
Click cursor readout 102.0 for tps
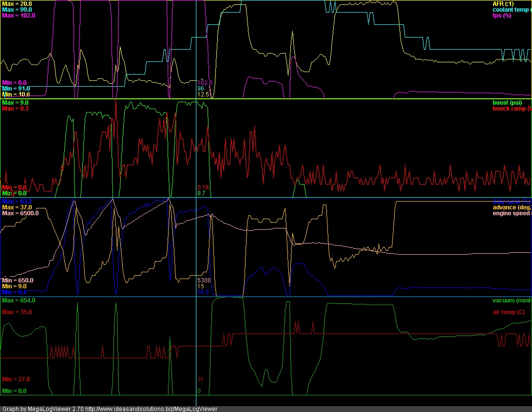click(x=205, y=83)
